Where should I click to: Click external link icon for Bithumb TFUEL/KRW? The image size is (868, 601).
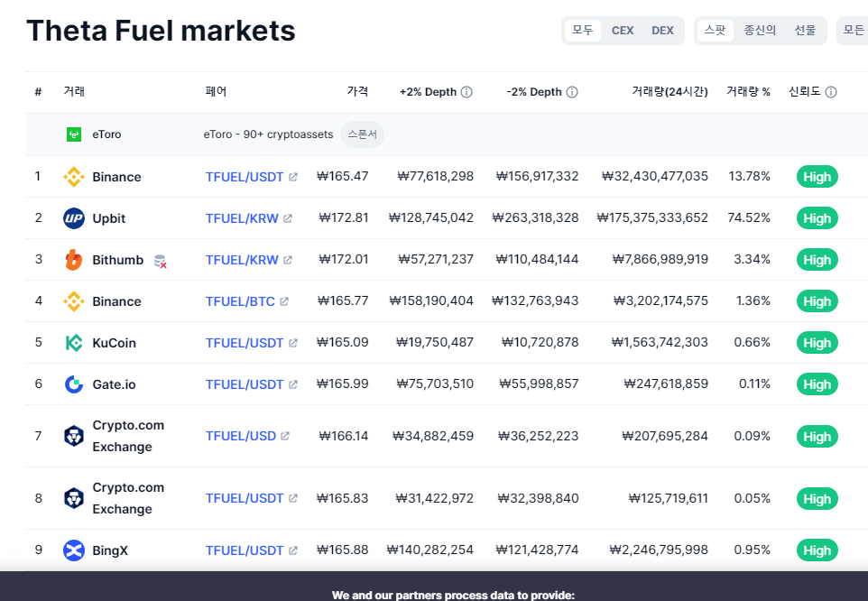287,260
